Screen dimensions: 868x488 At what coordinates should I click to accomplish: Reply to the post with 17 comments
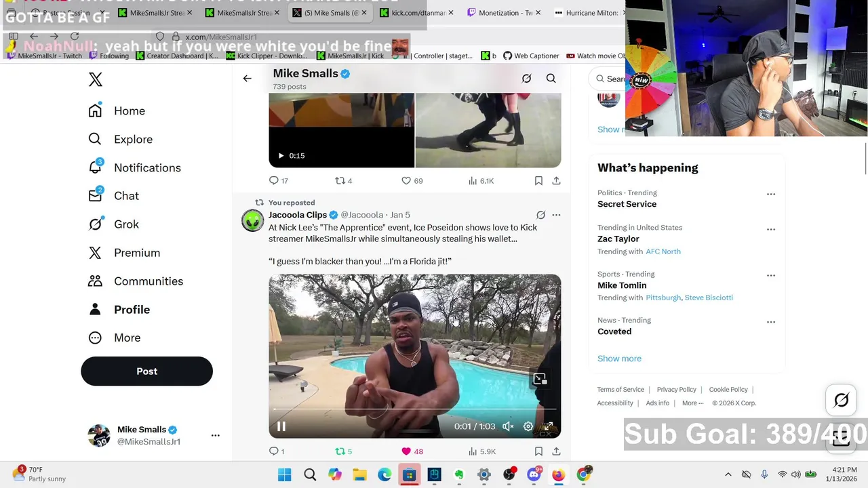click(x=279, y=181)
